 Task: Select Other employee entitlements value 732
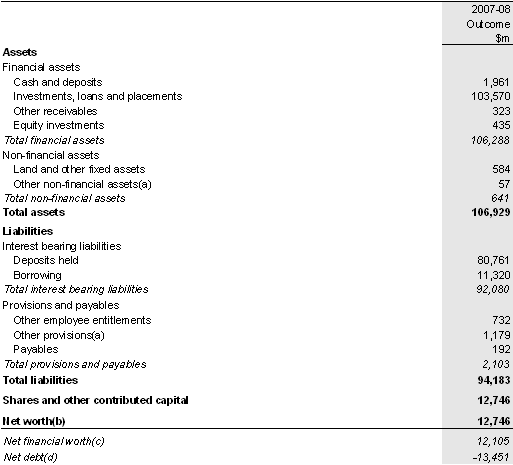pos(501,320)
